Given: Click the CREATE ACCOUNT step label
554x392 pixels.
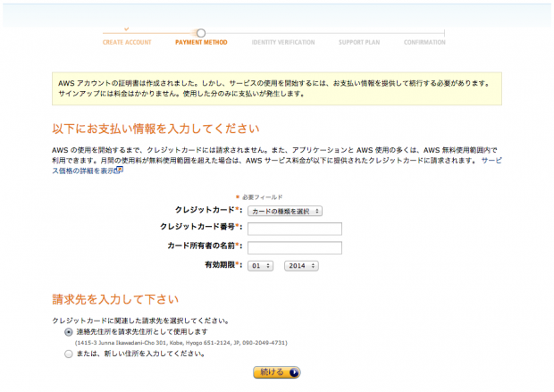Looking at the screenshot, I should (x=127, y=42).
